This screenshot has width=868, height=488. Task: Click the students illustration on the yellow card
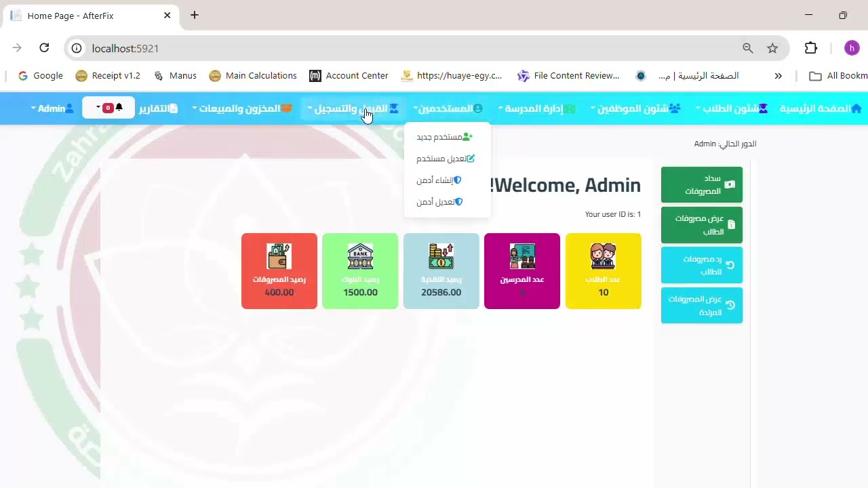[x=603, y=256]
